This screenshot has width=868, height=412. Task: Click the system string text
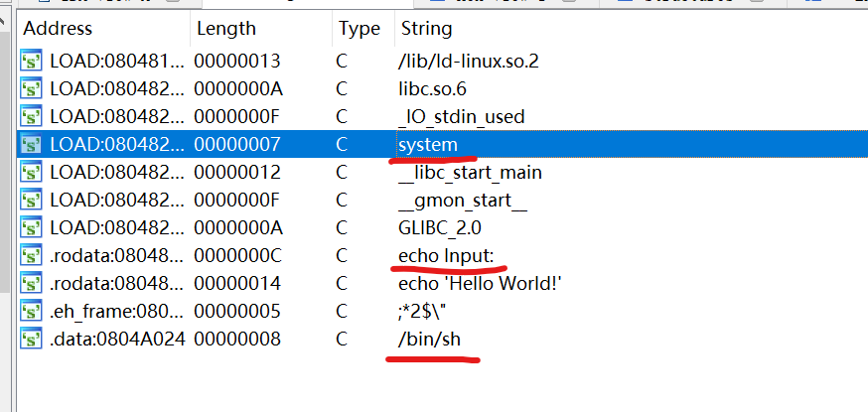click(x=428, y=145)
